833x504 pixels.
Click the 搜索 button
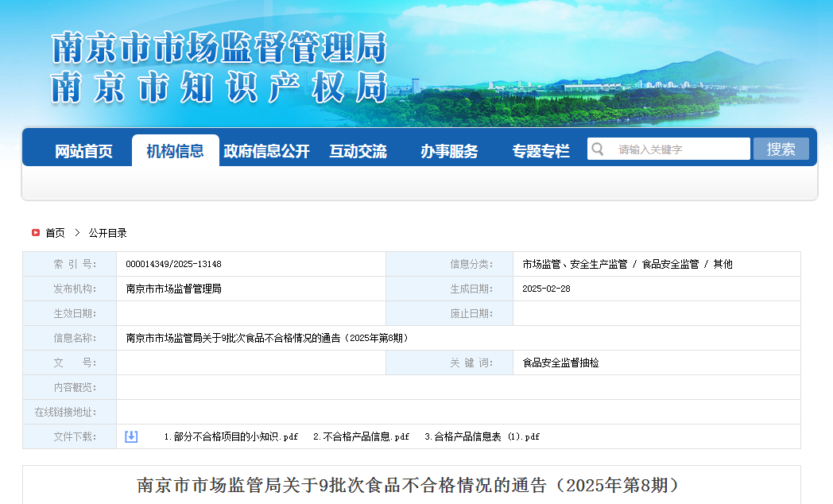781,149
